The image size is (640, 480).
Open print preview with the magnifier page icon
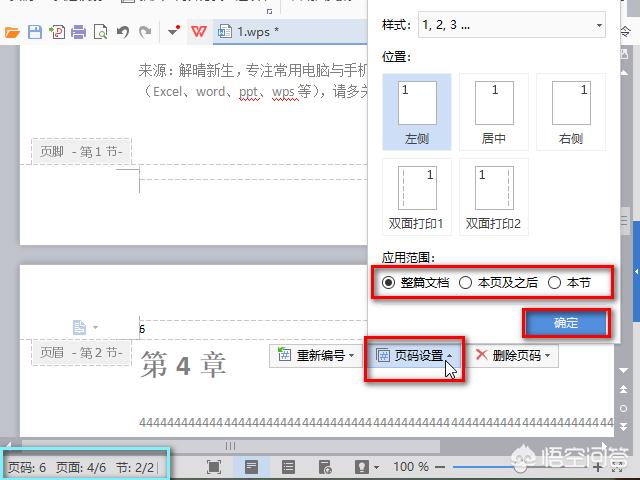point(100,32)
